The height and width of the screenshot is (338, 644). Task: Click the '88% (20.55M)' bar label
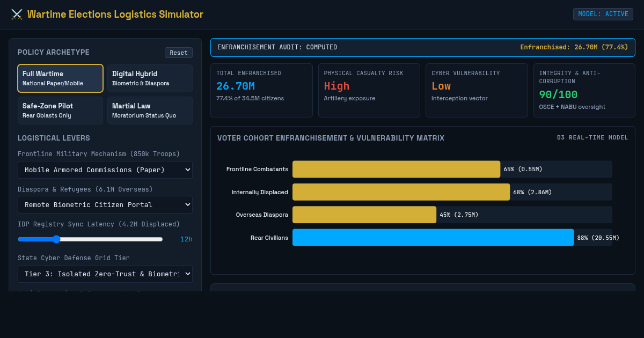[598, 238]
